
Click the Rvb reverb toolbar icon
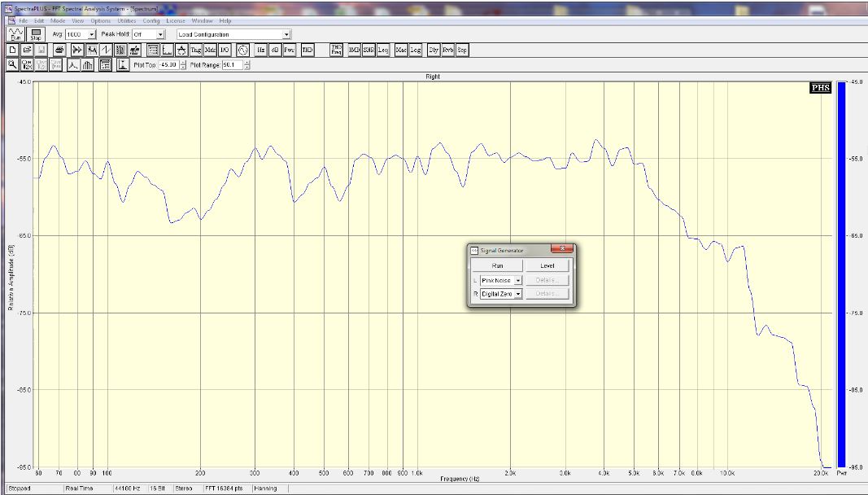point(447,50)
